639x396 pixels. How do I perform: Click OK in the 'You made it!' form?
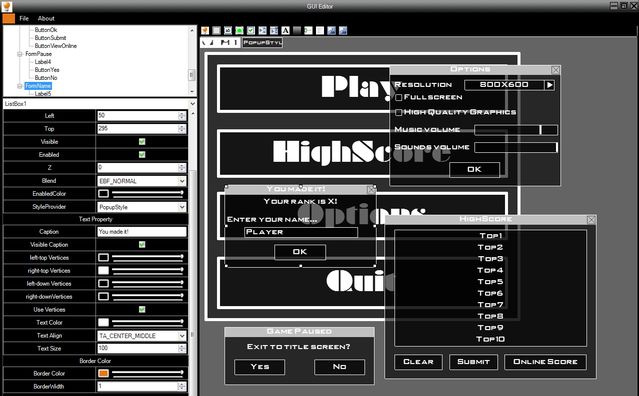click(x=300, y=252)
